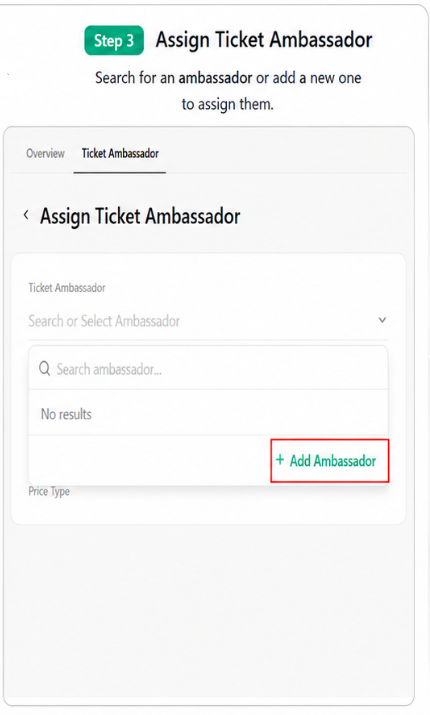Click the green Step 3 badge
The image size is (430, 715).
(114, 41)
